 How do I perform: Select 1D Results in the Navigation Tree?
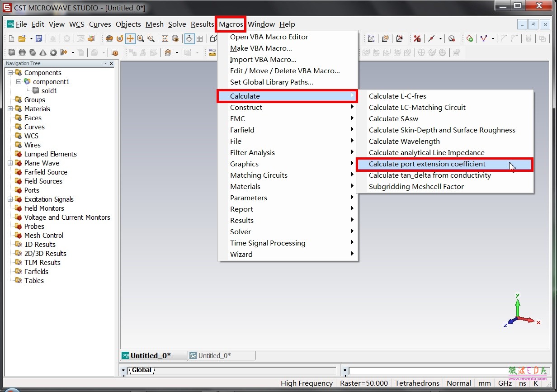click(x=40, y=244)
